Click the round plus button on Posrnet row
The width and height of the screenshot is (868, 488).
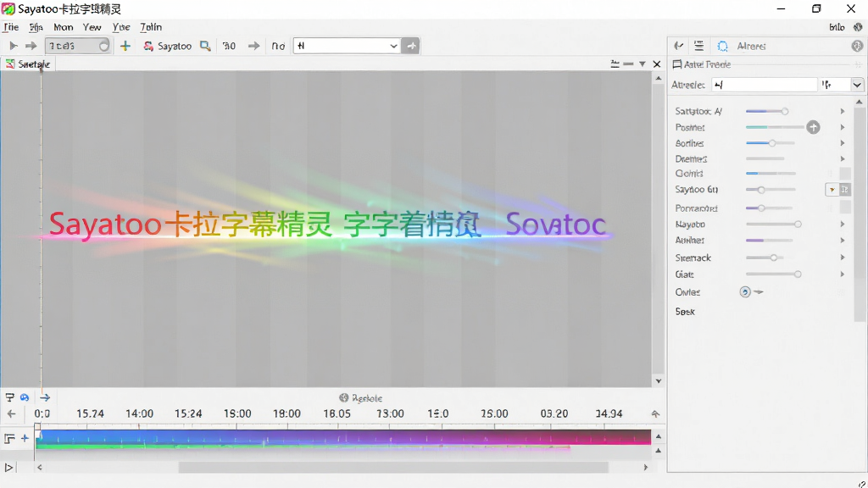813,127
